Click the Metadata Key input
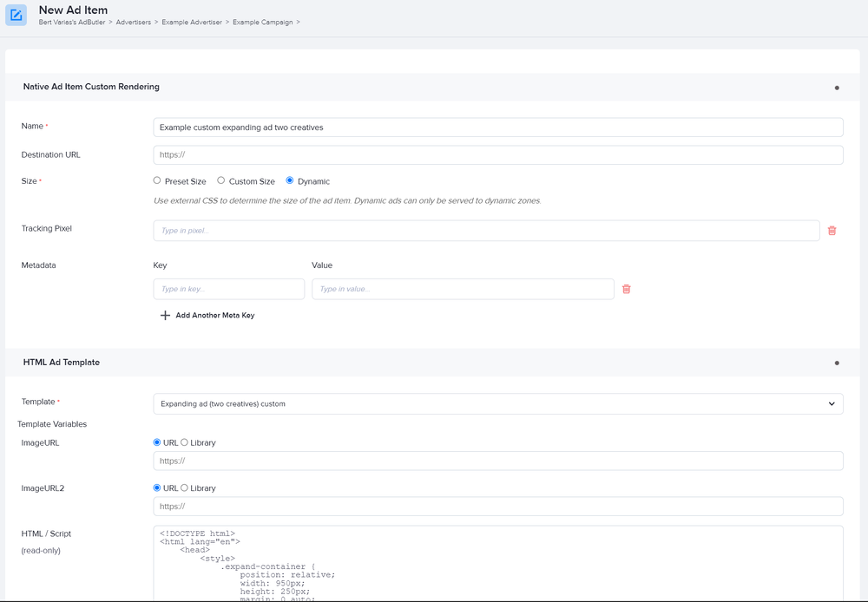 click(x=228, y=289)
